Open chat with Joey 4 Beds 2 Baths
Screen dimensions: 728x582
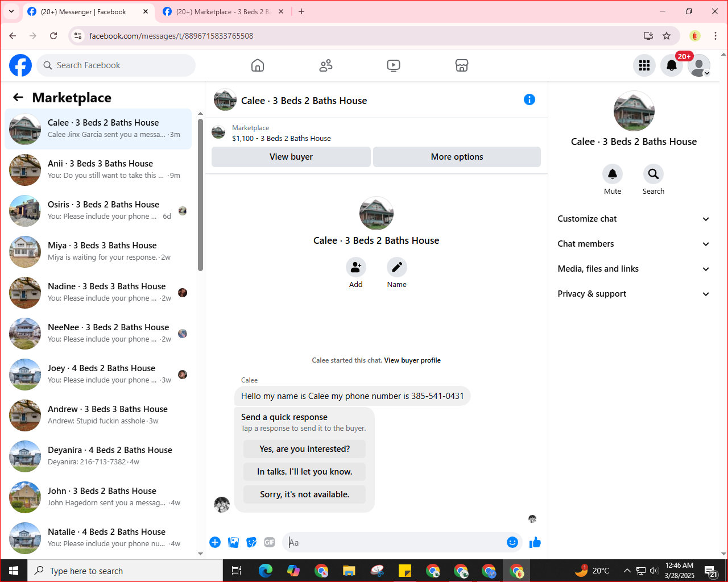(98, 375)
